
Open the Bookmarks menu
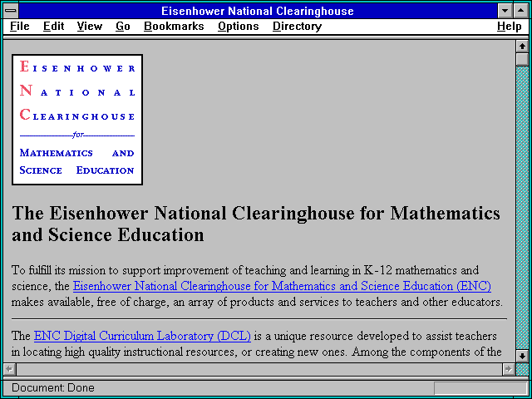coord(174,27)
